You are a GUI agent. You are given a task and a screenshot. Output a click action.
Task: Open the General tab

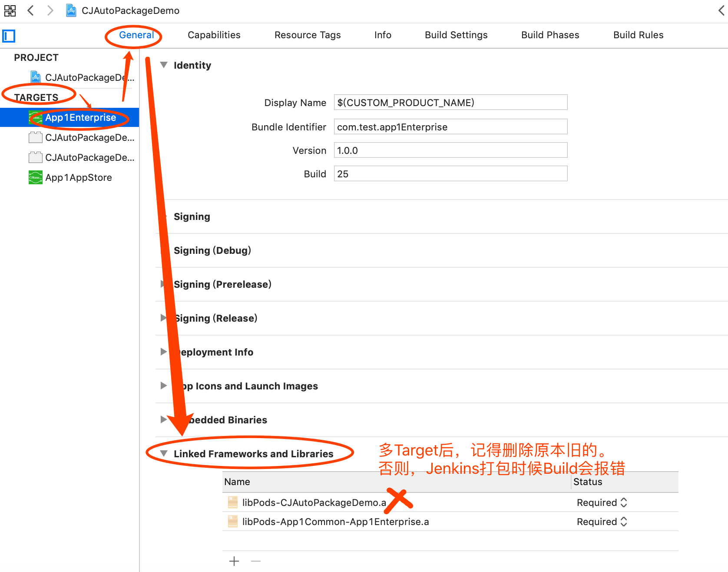[x=136, y=35]
